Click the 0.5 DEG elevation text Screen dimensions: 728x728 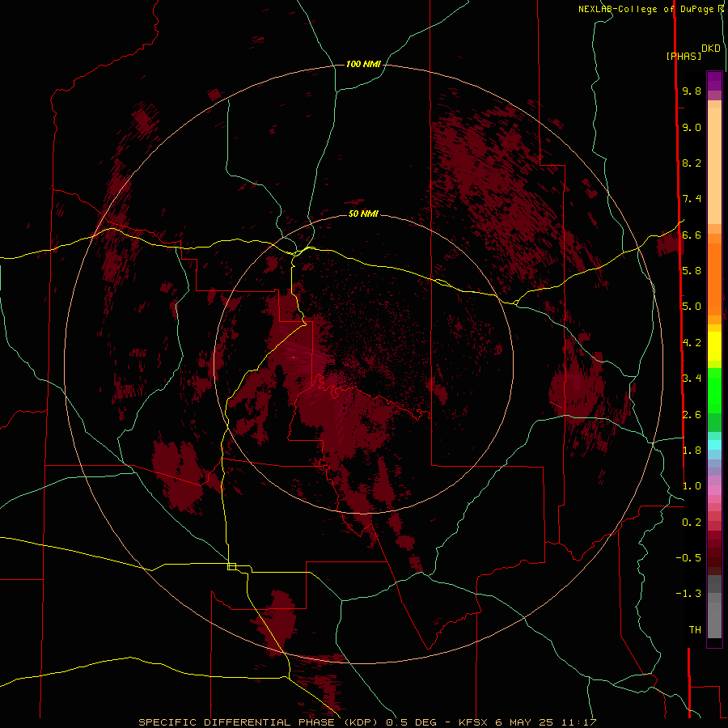(x=412, y=722)
